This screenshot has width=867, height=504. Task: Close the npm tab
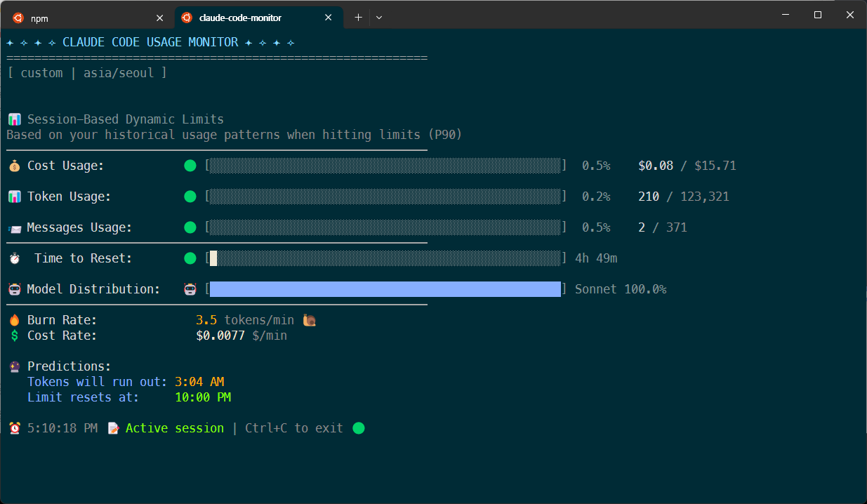click(159, 18)
